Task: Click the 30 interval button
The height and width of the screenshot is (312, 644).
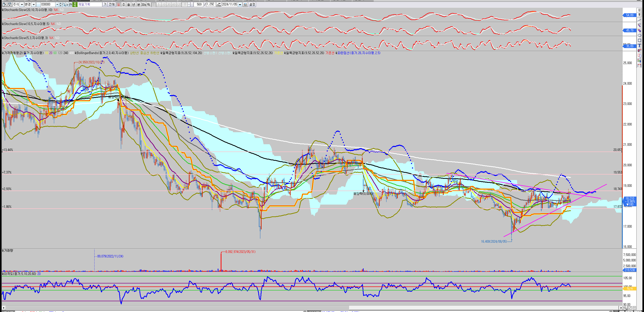Action: 169,4
